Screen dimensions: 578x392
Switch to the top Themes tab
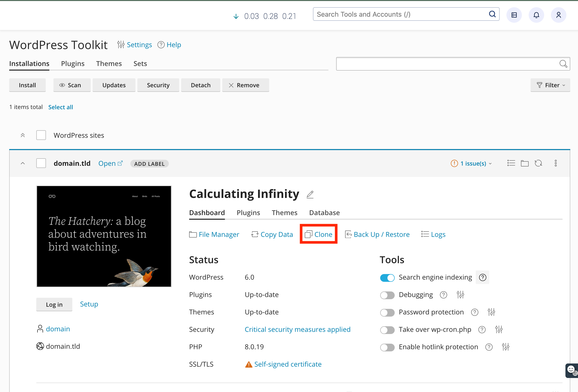109,64
